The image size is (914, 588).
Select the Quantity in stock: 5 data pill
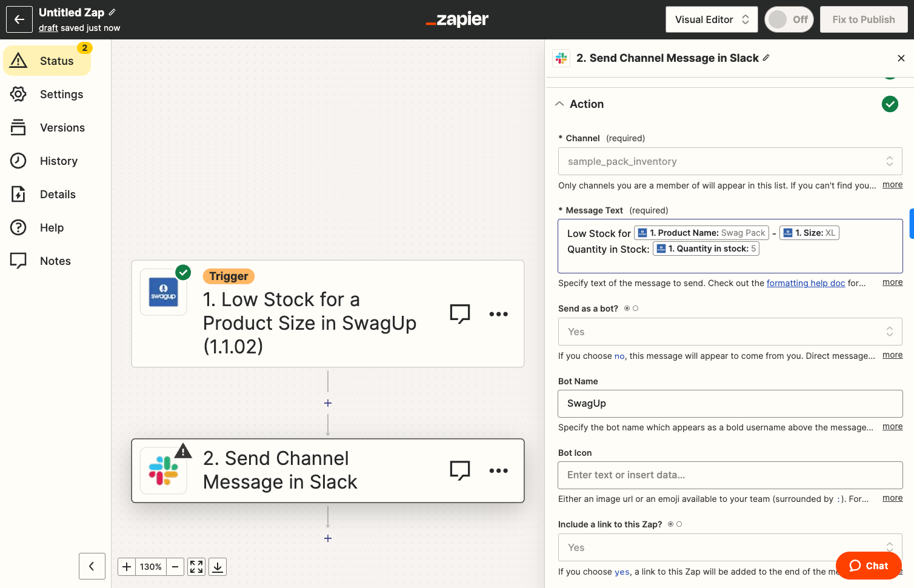tap(706, 249)
